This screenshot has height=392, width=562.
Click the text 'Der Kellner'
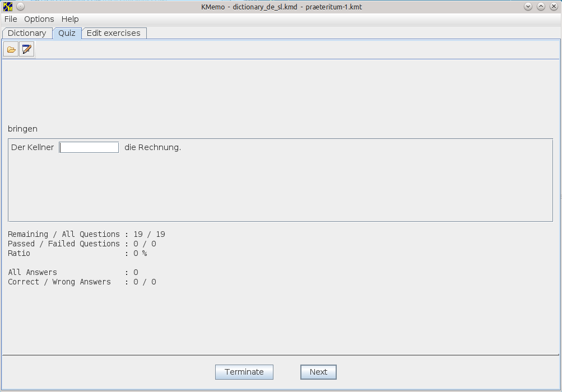32,147
